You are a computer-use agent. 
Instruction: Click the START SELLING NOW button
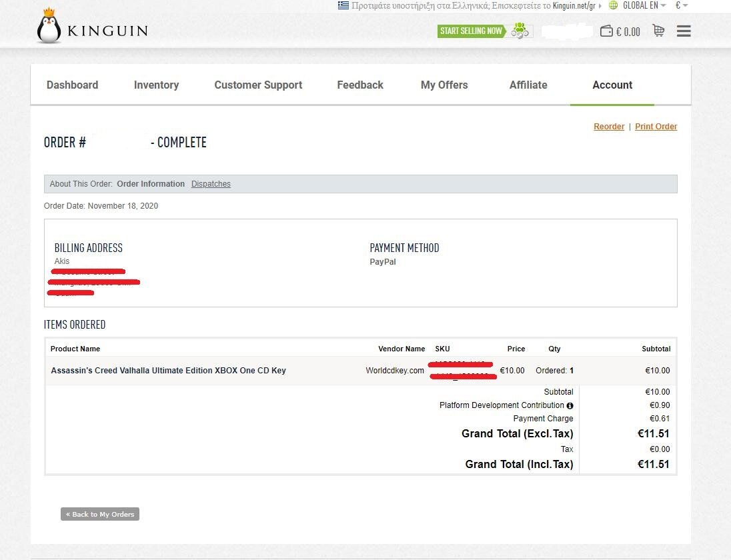point(472,31)
